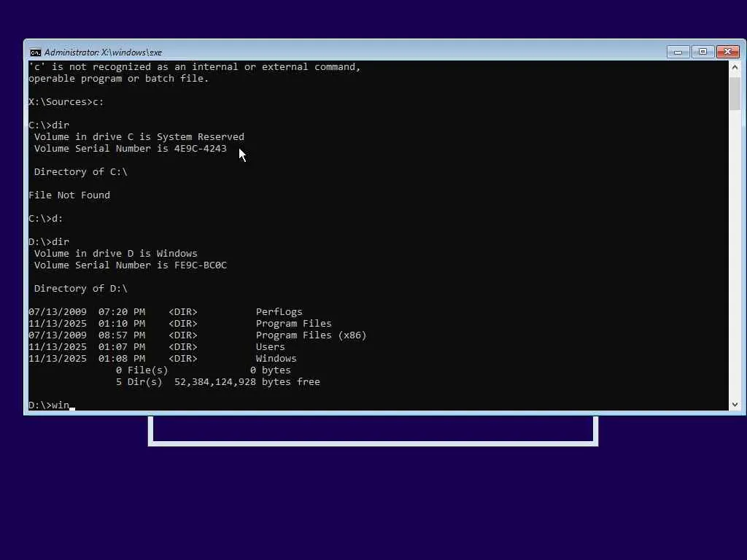
Task: Click the vertical scrollbar thumb
Action: pyautogui.click(x=735, y=93)
